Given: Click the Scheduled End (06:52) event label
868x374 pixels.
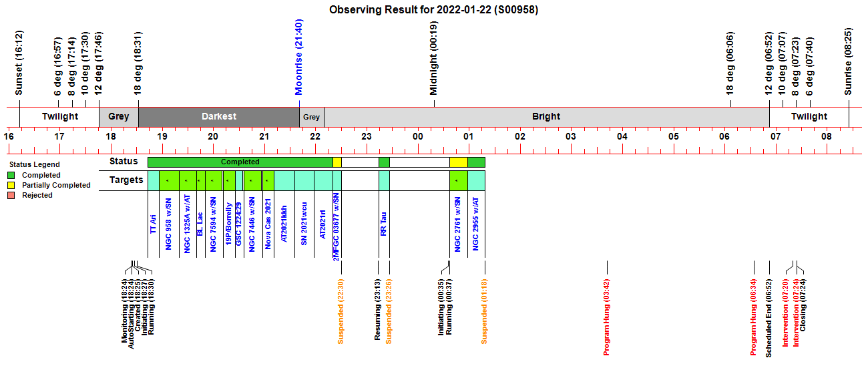Looking at the screenshot, I should coord(769,317).
